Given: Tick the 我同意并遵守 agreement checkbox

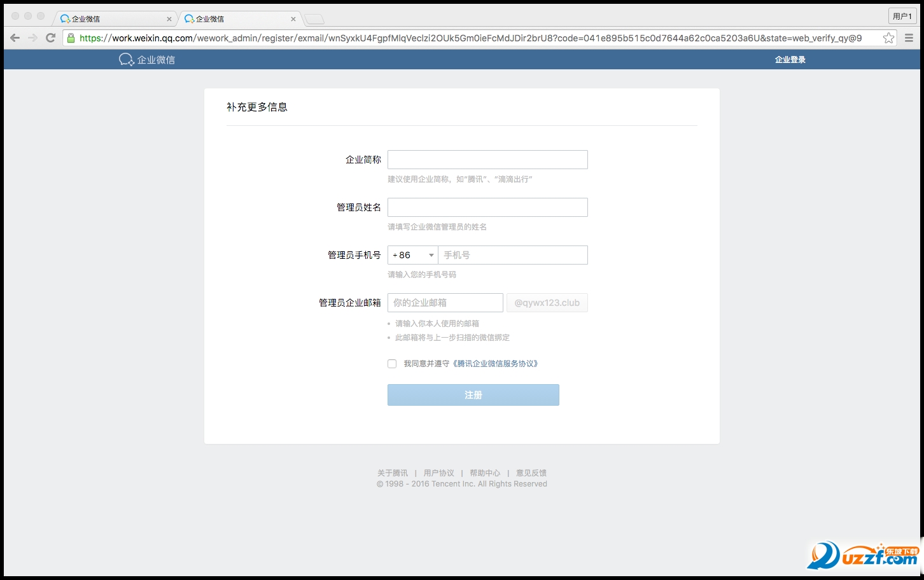Looking at the screenshot, I should [x=392, y=364].
